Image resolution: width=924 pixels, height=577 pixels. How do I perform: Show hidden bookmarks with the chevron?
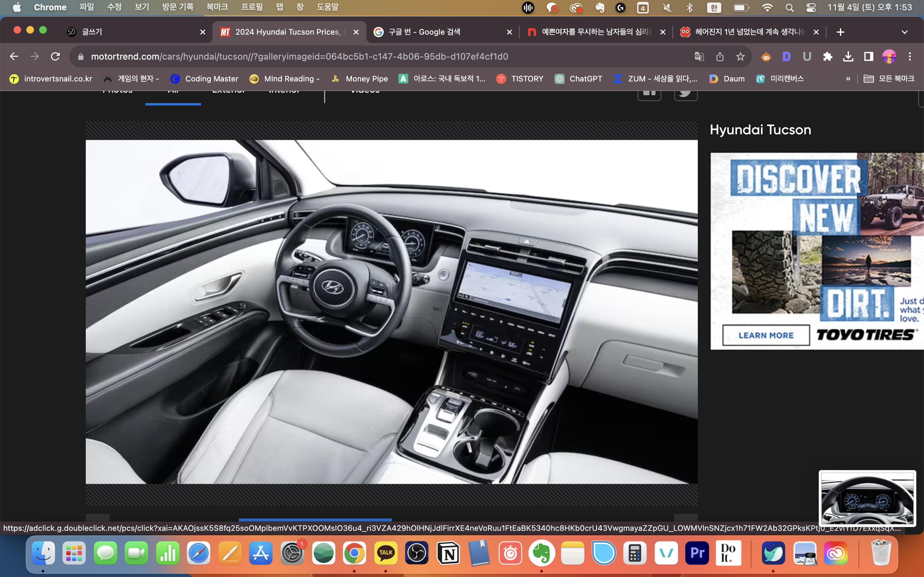[x=848, y=79]
